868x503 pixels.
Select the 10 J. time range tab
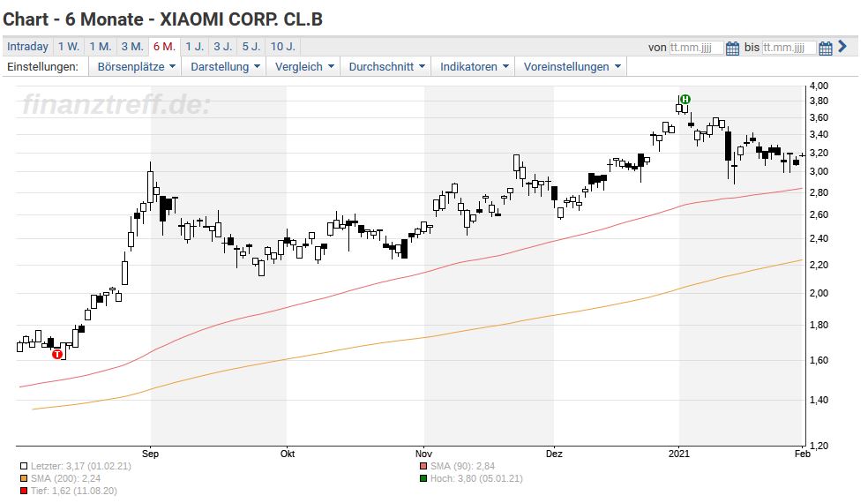click(x=283, y=47)
